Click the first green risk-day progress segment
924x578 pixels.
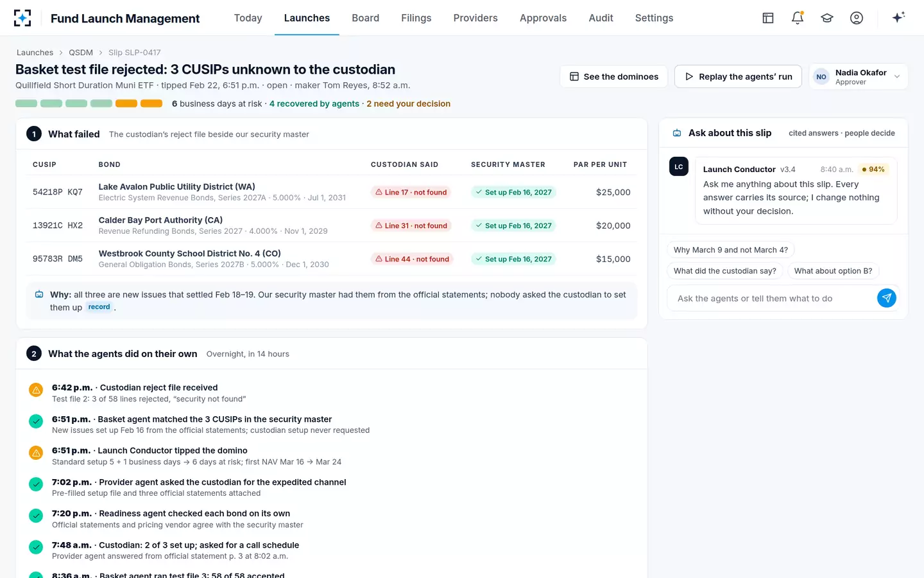coord(26,103)
